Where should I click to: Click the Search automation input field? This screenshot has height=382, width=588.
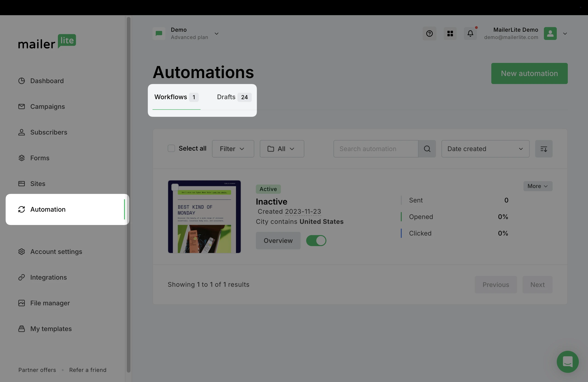click(375, 149)
